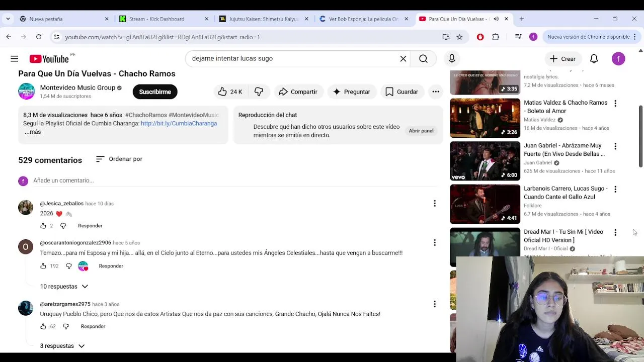Like areizargames2975's comment
The image size is (644, 362).
tap(43, 326)
